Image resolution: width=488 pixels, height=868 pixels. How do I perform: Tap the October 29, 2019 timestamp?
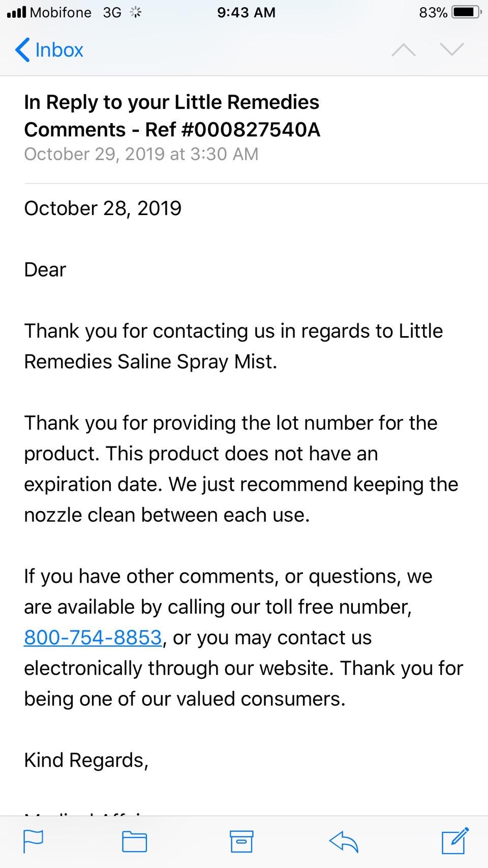(141, 154)
